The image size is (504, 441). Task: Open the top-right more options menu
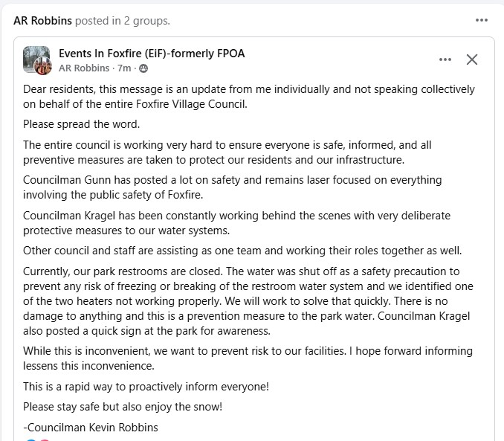[482, 20]
